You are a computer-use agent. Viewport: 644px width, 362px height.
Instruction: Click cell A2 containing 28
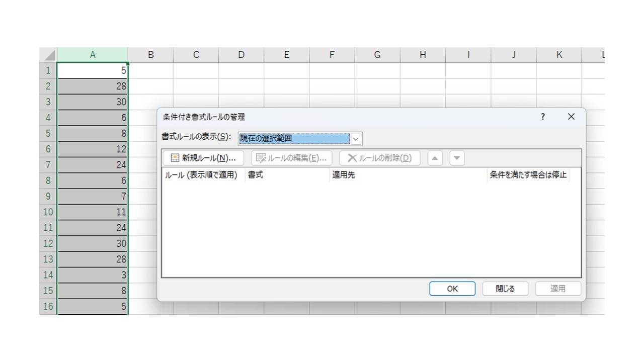coord(93,86)
